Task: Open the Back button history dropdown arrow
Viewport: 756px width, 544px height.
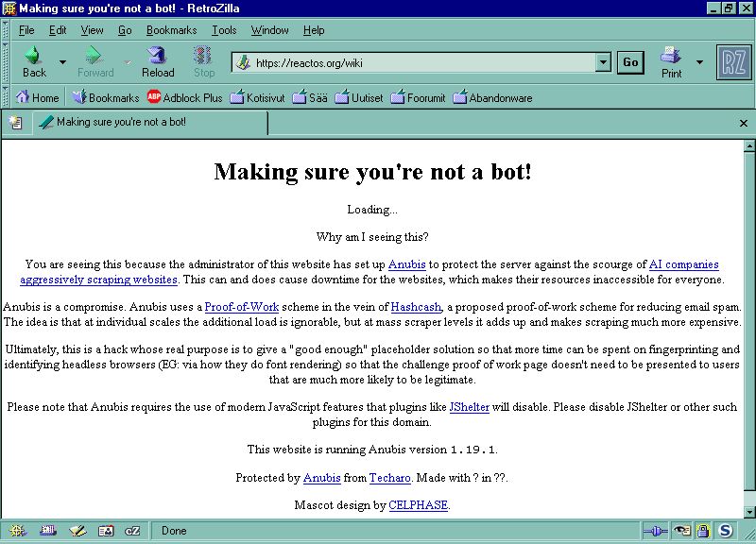Action: pos(62,62)
